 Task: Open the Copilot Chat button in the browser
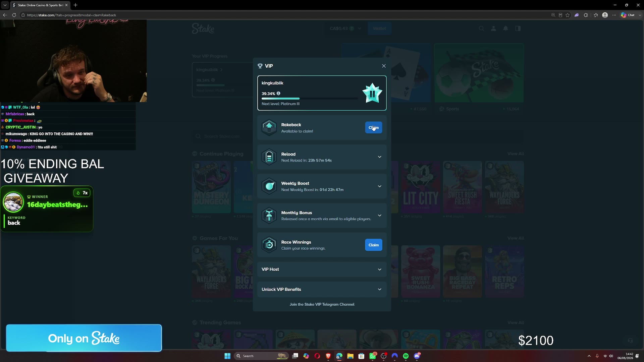628,15
